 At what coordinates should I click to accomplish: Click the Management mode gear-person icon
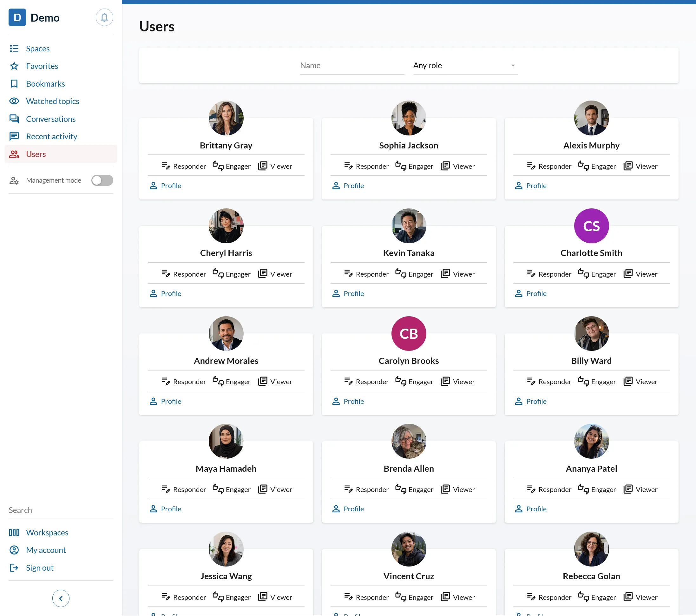[14, 180]
